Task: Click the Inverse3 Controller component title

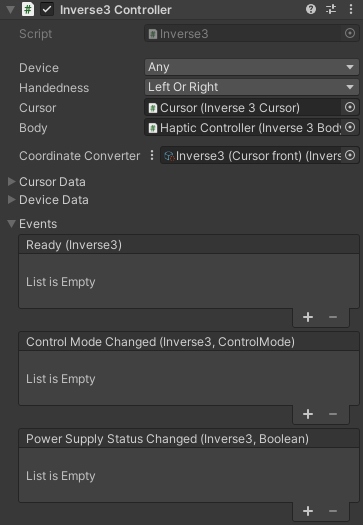Action: [116, 10]
